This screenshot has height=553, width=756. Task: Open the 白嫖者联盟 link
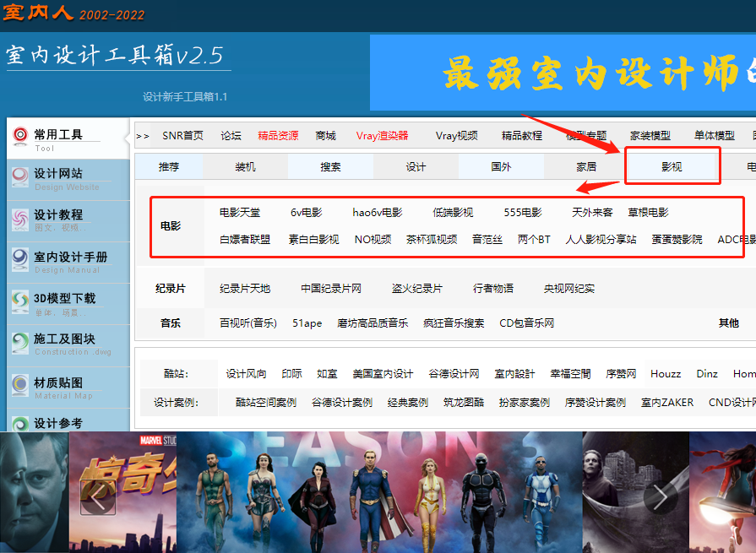(x=245, y=240)
